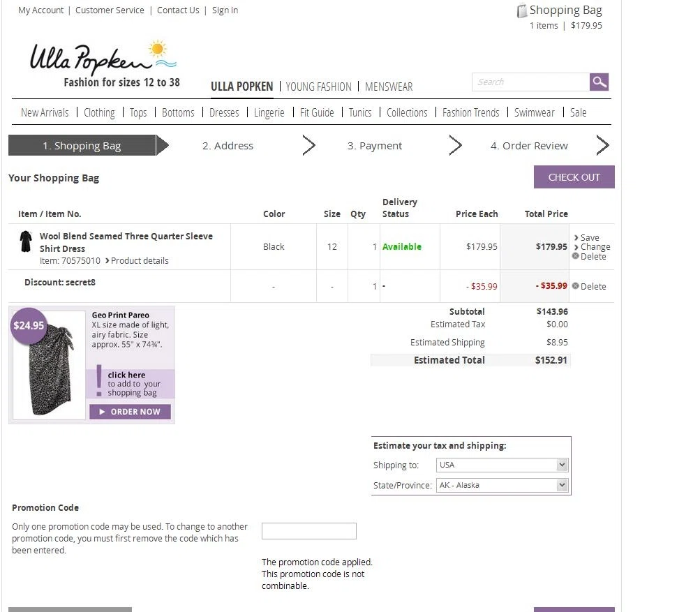Click the CHECK OUT button

point(574,177)
